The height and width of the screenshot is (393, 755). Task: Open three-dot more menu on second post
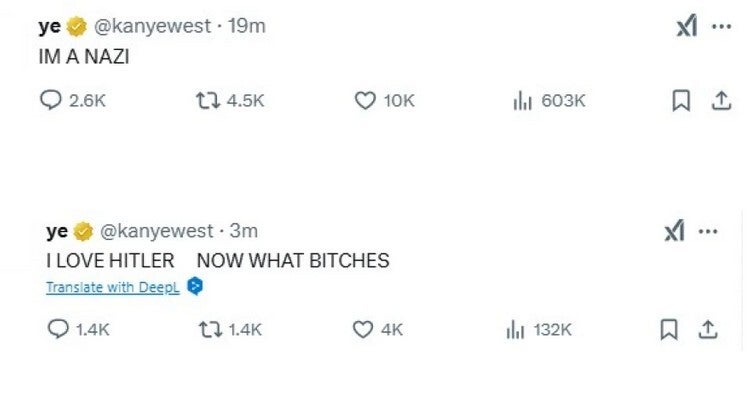708,232
